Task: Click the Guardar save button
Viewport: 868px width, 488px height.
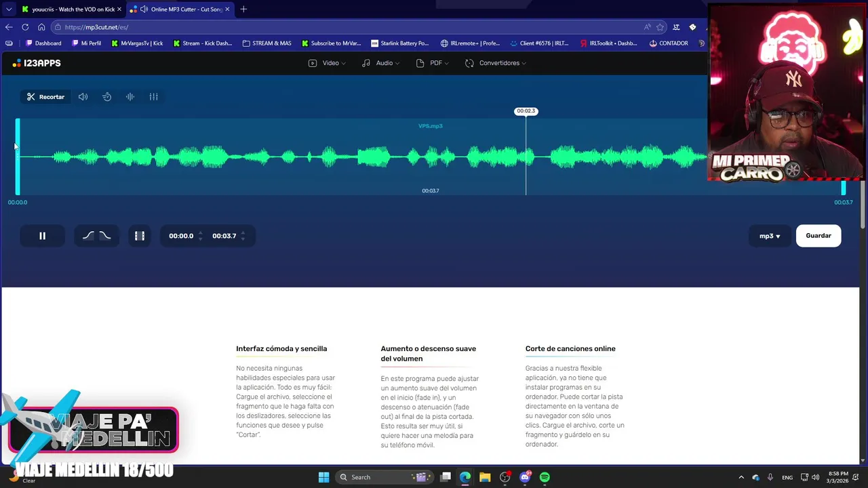Action: (818, 236)
